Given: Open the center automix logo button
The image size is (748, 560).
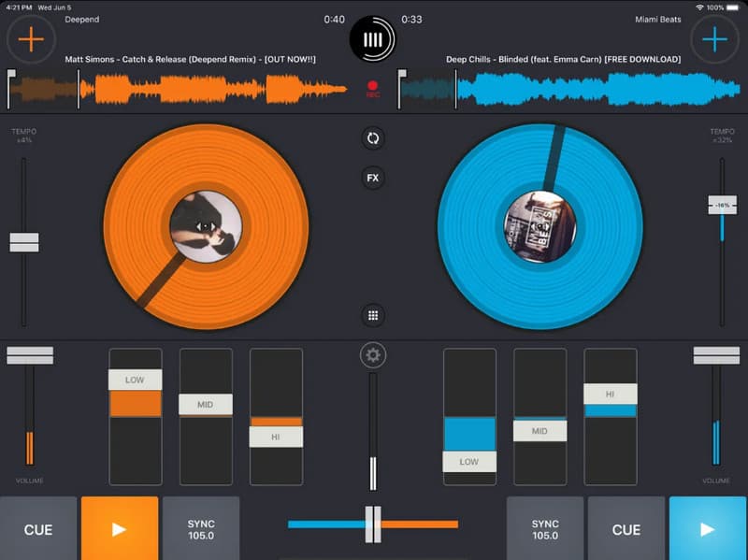Looking at the screenshot, I should click(x=372, y=39).
